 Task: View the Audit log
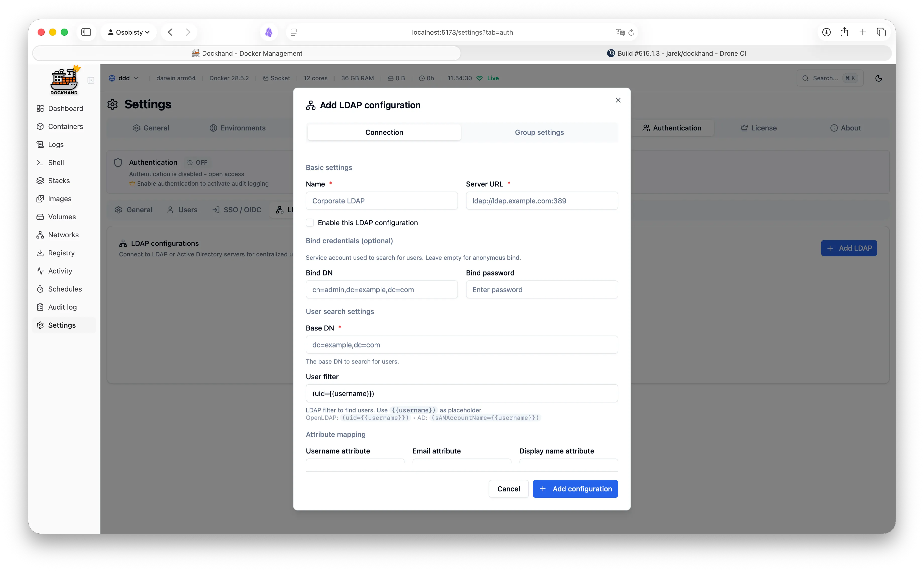pos(62,307)
